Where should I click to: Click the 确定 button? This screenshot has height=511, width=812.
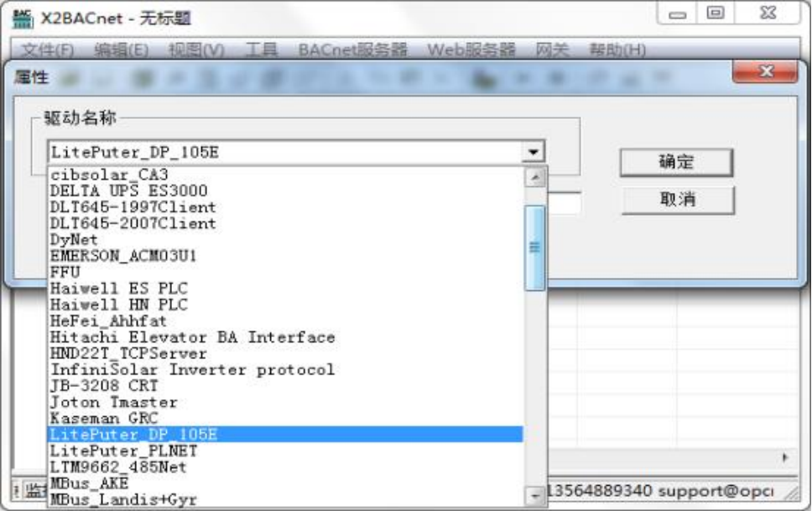click(x=676, y=162)
